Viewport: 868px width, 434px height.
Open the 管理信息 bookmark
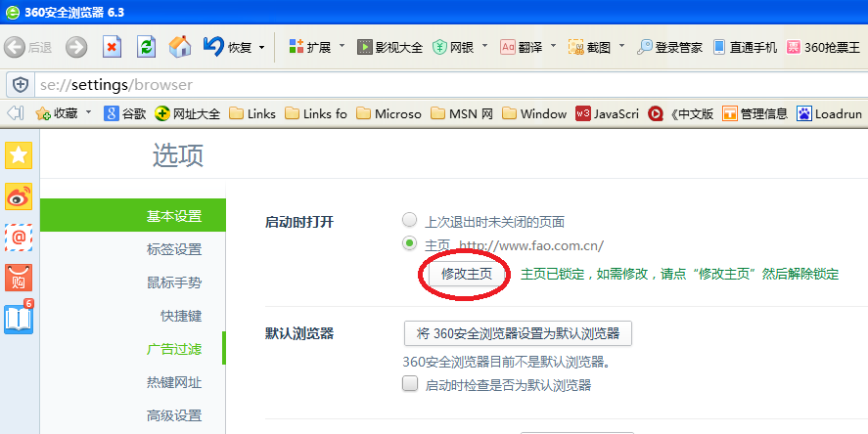755,114
